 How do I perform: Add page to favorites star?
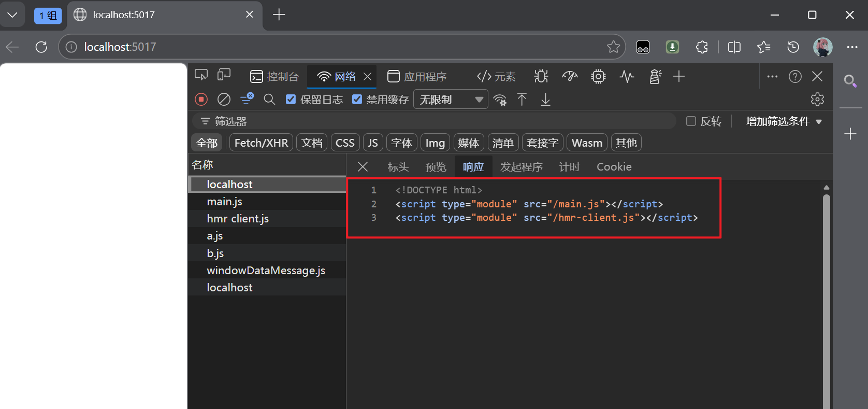click(614, 47)
